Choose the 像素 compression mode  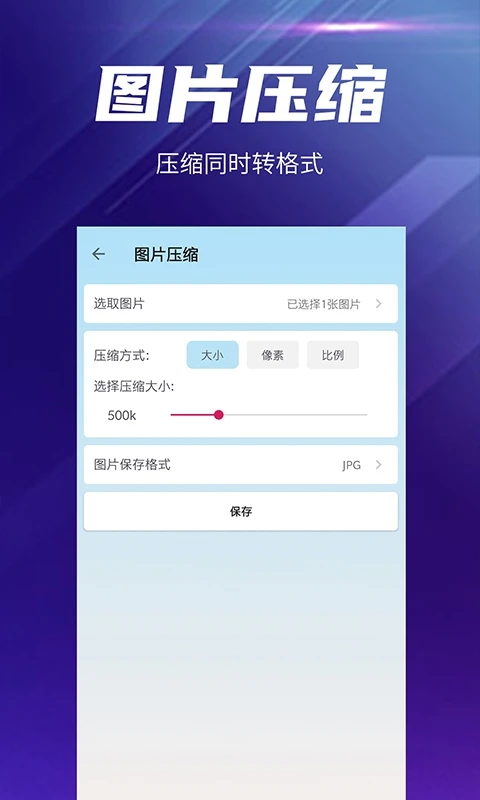click(x=272, y=355)
